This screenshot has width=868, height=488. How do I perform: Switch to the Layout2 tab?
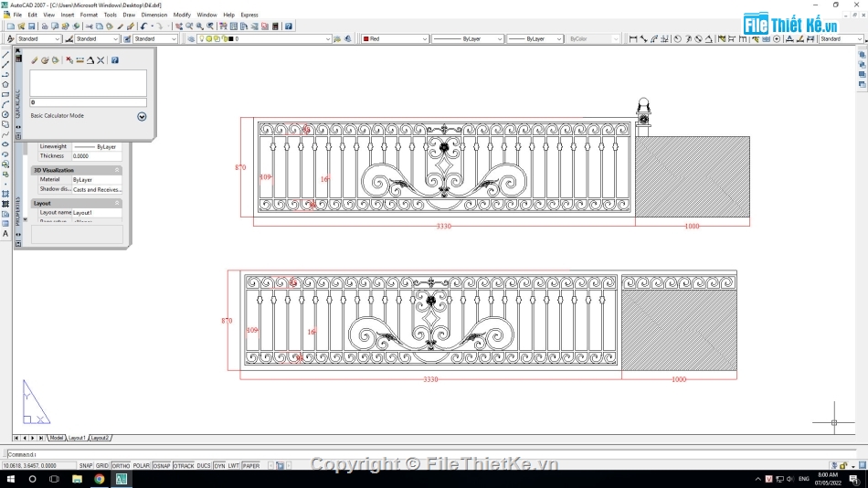(x=100, y=438)
